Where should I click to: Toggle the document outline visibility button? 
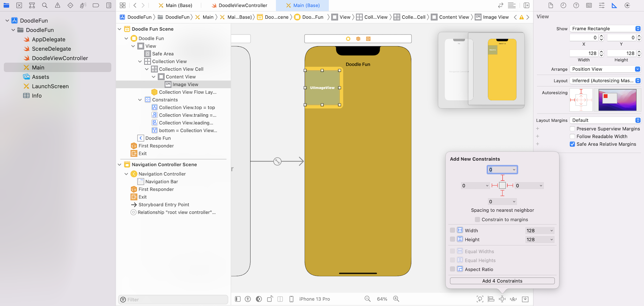point(238,299)
